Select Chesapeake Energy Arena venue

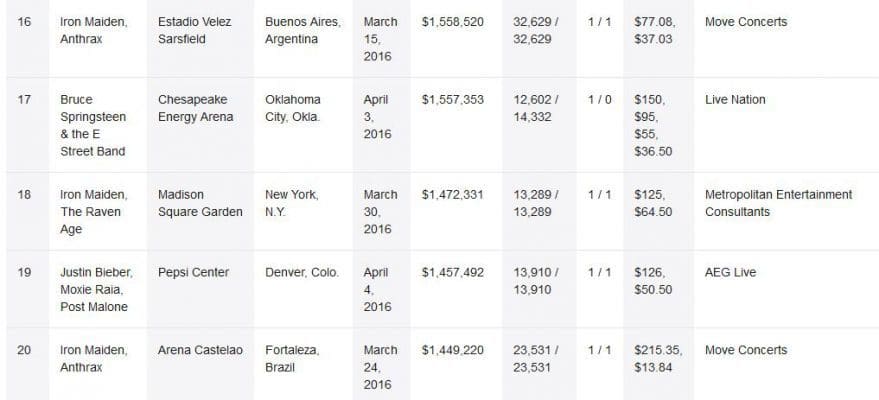coord(195,108)
